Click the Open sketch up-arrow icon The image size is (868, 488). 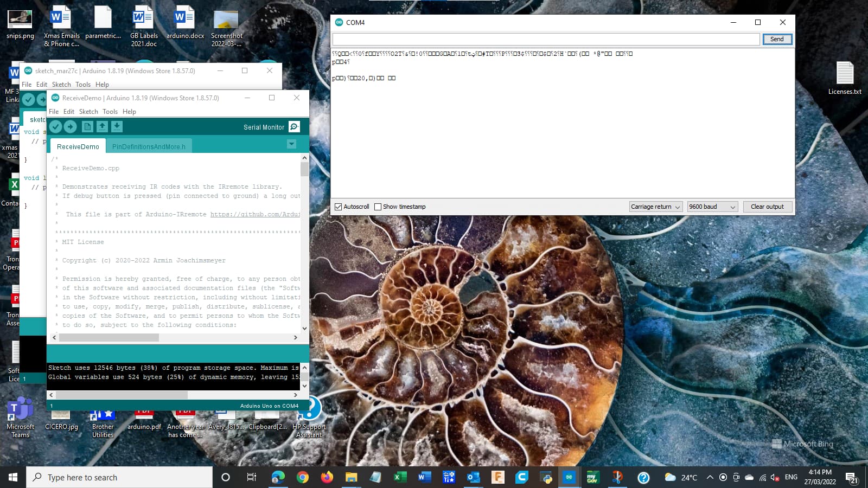102,127
